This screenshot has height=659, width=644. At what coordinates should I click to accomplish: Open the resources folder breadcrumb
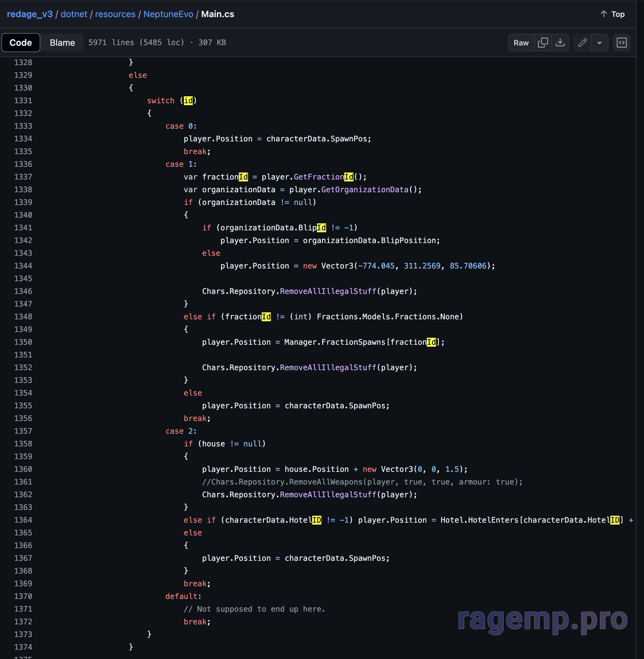click(115, 14)
